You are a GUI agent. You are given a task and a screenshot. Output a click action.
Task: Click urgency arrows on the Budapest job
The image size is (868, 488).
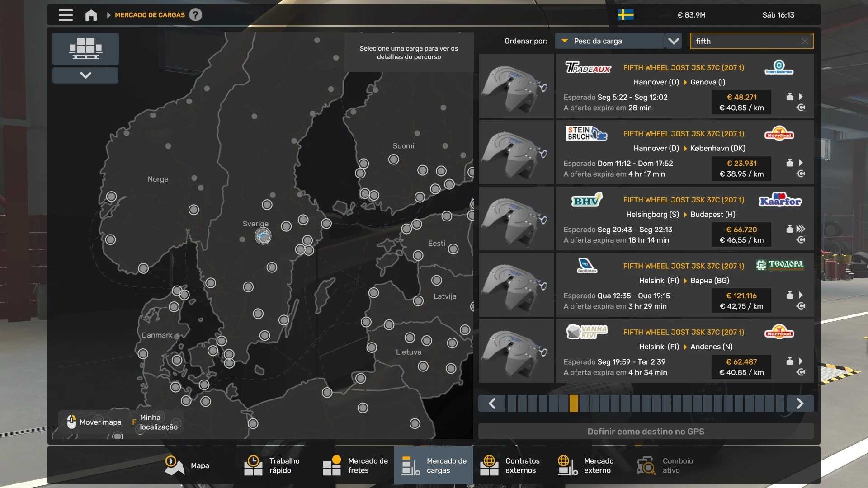coord(801,229)
